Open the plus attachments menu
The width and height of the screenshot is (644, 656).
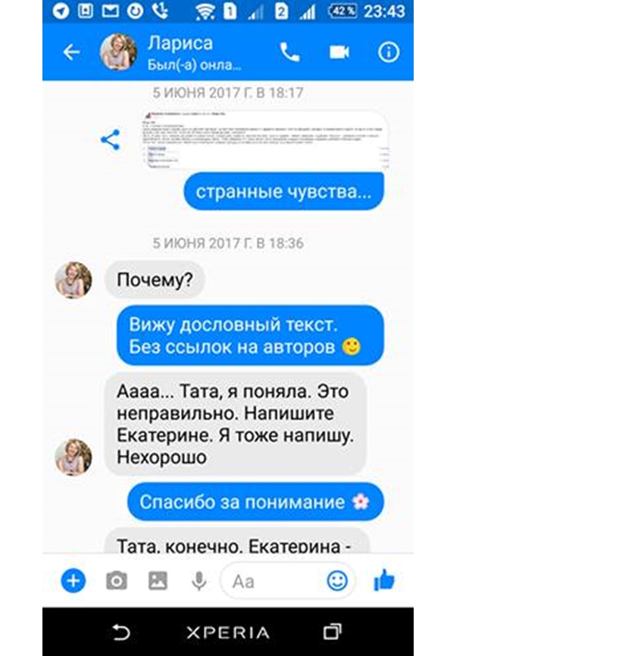[73, 581]
